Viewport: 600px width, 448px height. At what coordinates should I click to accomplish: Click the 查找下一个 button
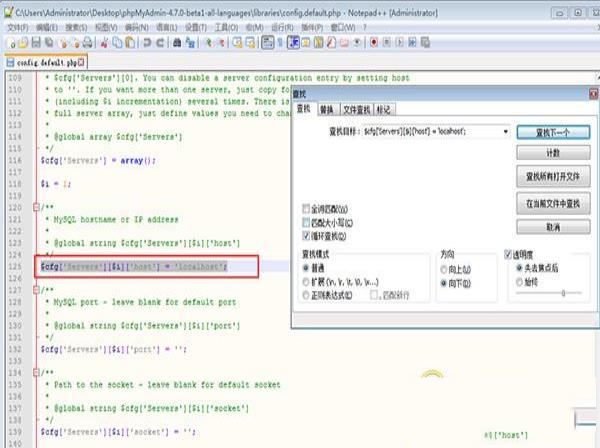[553, 131]
